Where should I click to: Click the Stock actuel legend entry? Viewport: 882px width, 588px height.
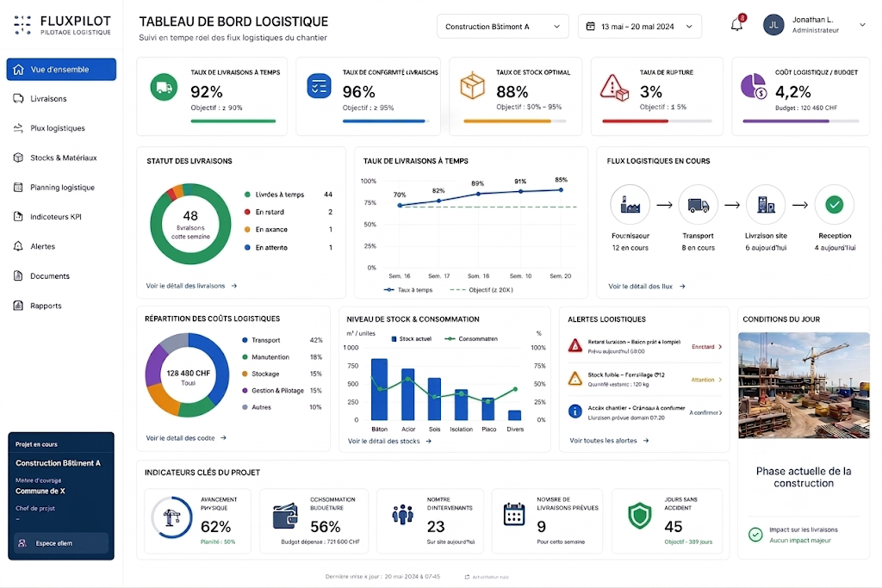411,339
